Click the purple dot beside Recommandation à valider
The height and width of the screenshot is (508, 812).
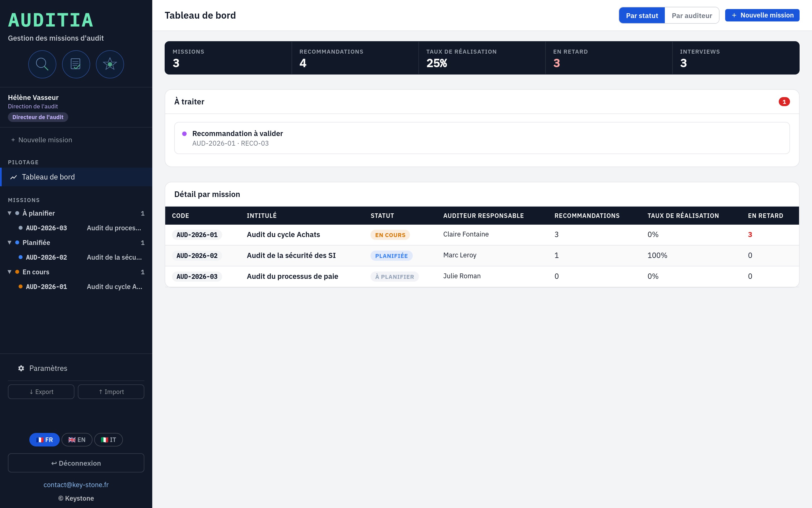[x=184, y=134]
